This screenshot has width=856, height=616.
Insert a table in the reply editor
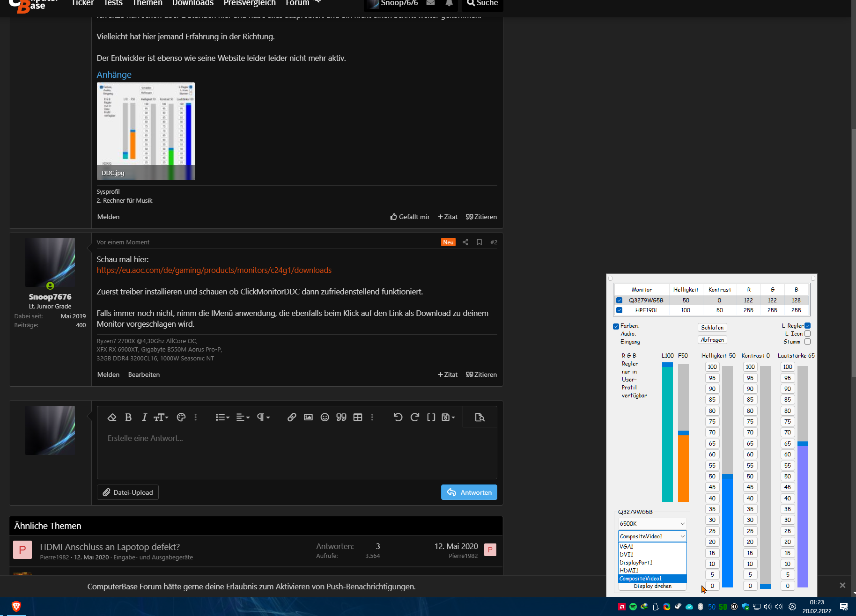[358, 417]
